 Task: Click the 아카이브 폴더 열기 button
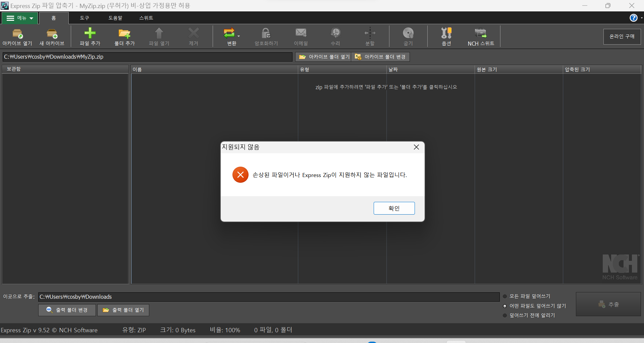tap(323, 57)
